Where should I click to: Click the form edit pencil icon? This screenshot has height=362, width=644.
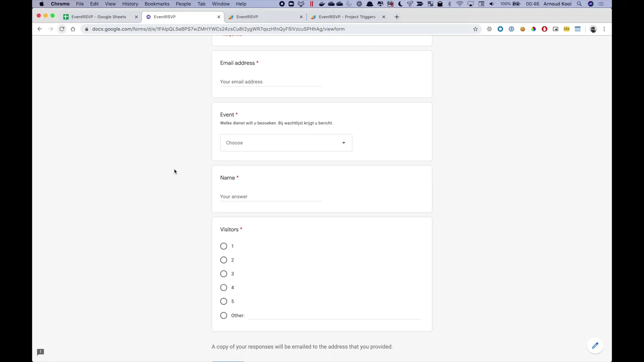[595, 345]
